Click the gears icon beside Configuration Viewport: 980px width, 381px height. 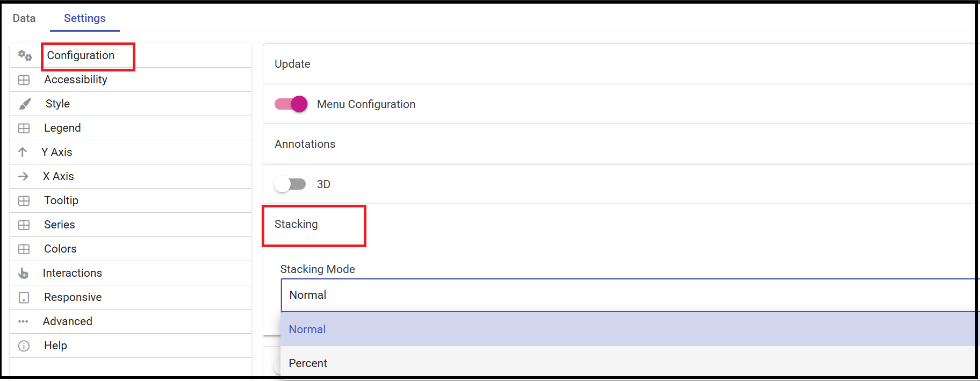(25, 55)
